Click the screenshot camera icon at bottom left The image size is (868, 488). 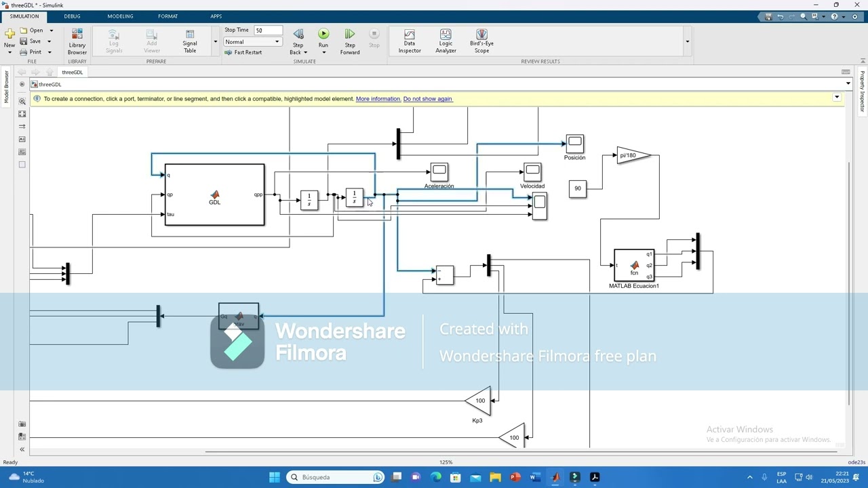pyautogui.click(x=22, y=424)
